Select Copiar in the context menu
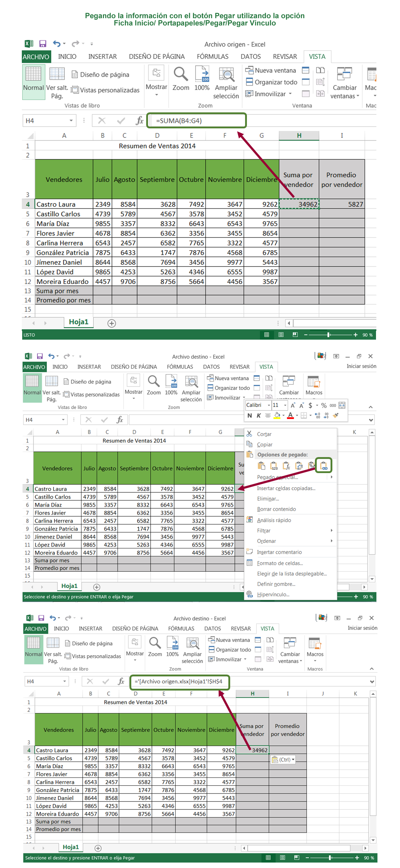 click(x=265, y=444)
